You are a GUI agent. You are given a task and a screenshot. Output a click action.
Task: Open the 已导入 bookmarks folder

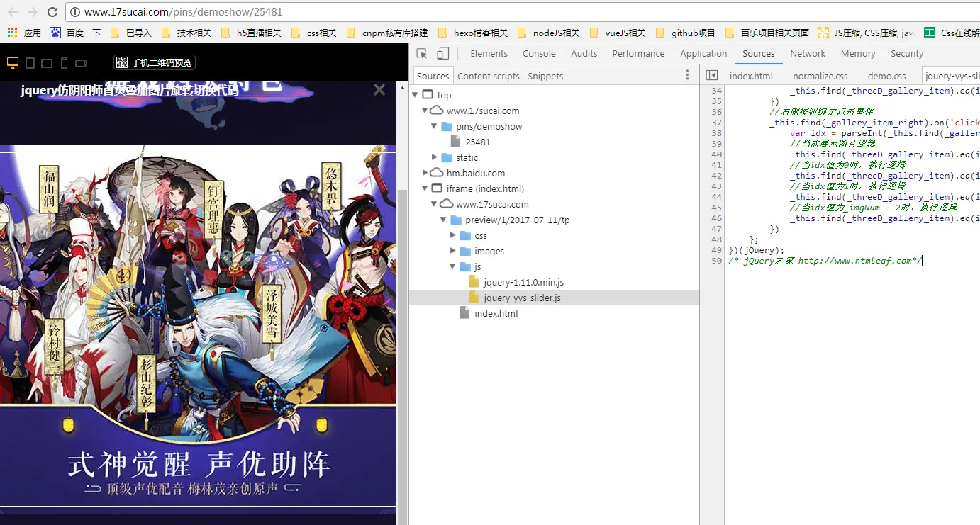(x=132, y=33)
